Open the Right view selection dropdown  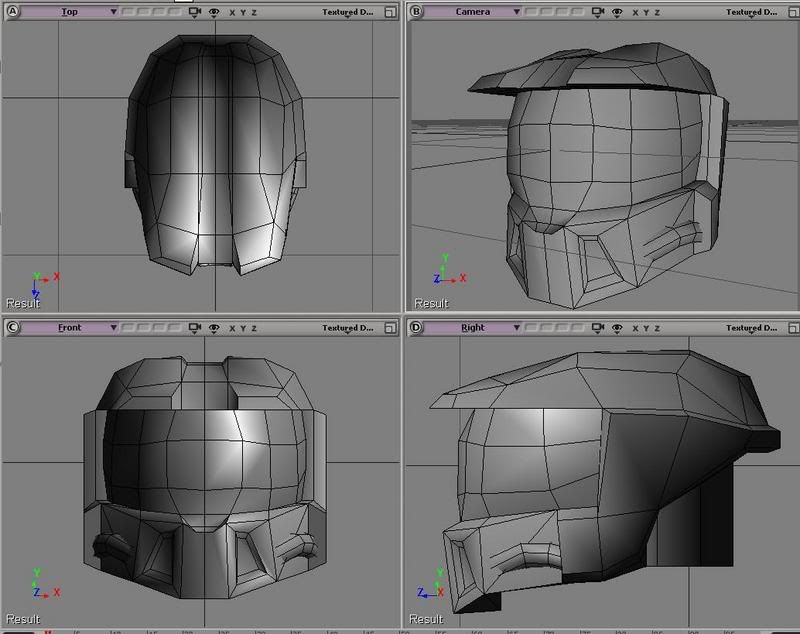coord(473,327)
